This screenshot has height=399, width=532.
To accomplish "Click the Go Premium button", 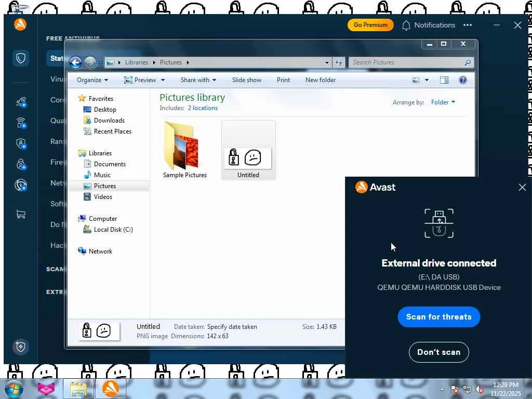I will 370,25.
